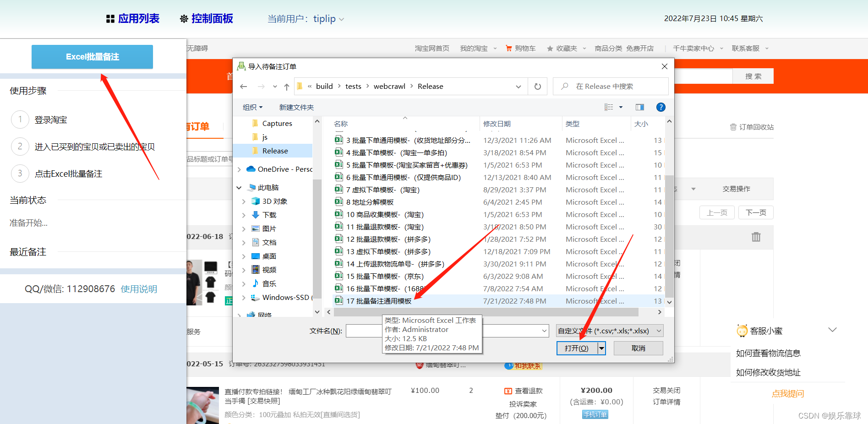Click the order delete trash icon
Viewport: 868px width, 424px height.
pyautogui.click(x=756, y=237)
